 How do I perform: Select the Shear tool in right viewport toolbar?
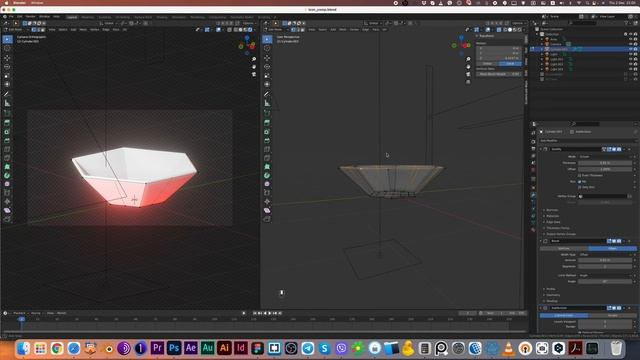pyautogui.click(x=267, y=210)
